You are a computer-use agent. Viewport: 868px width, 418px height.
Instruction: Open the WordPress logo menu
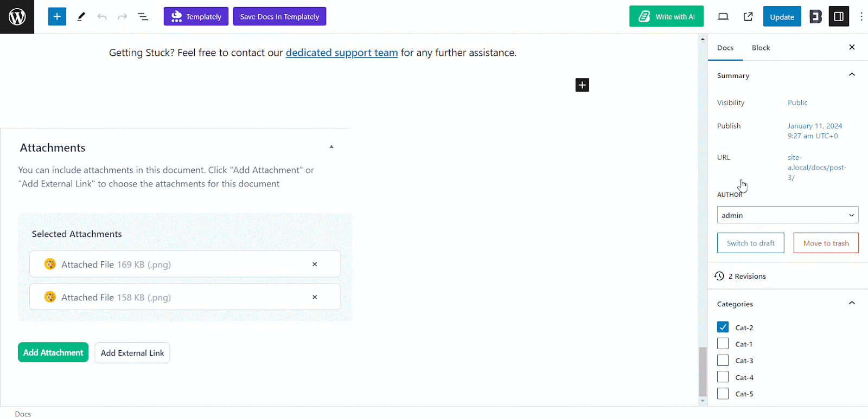pos(17,17)
